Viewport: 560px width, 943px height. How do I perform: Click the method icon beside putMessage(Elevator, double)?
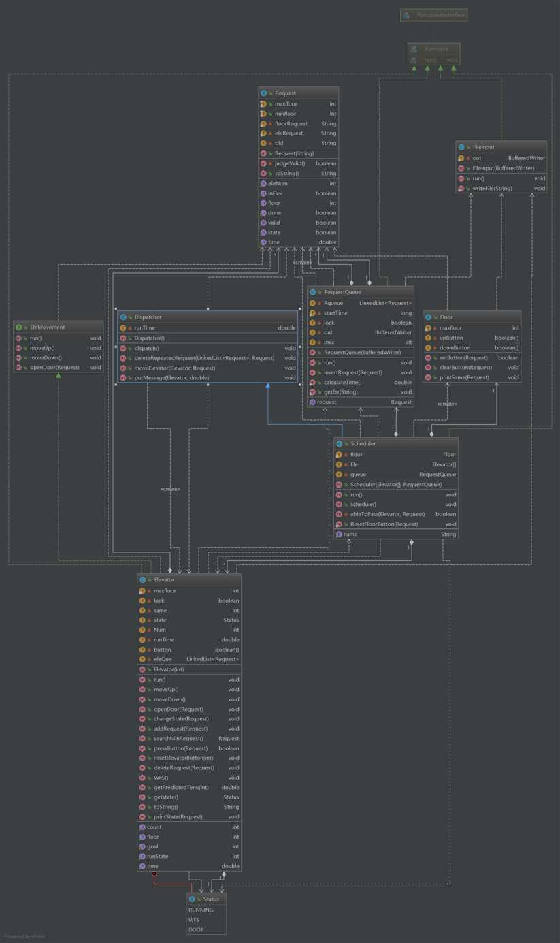tap(123, 378)
